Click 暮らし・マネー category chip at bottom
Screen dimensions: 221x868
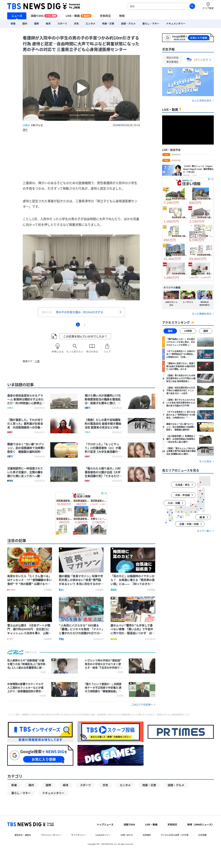point(21,793)
